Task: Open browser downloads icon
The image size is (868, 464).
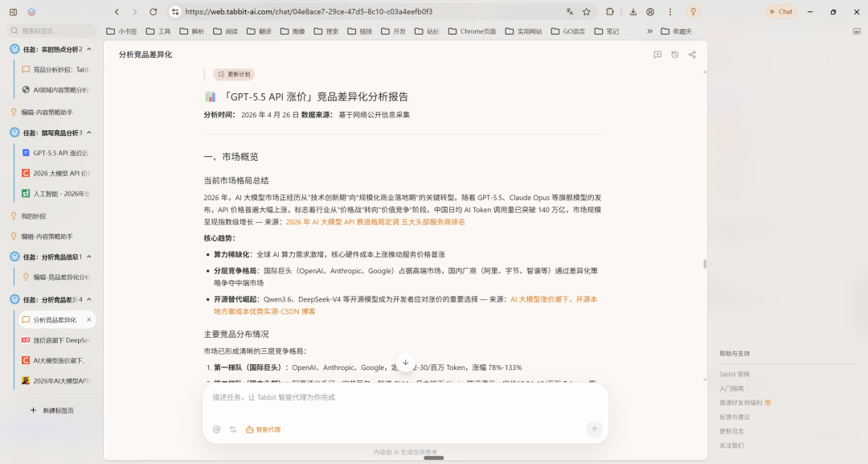Action: tap(634, 12)
